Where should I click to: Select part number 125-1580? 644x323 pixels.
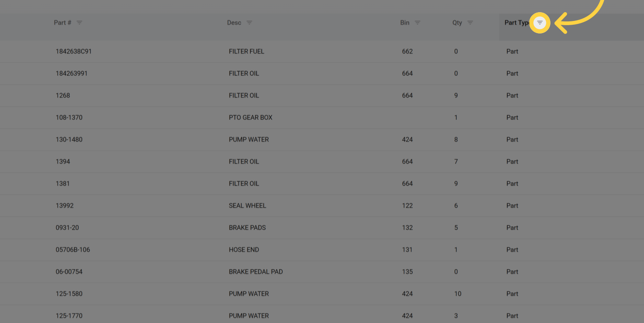[69, 294]
